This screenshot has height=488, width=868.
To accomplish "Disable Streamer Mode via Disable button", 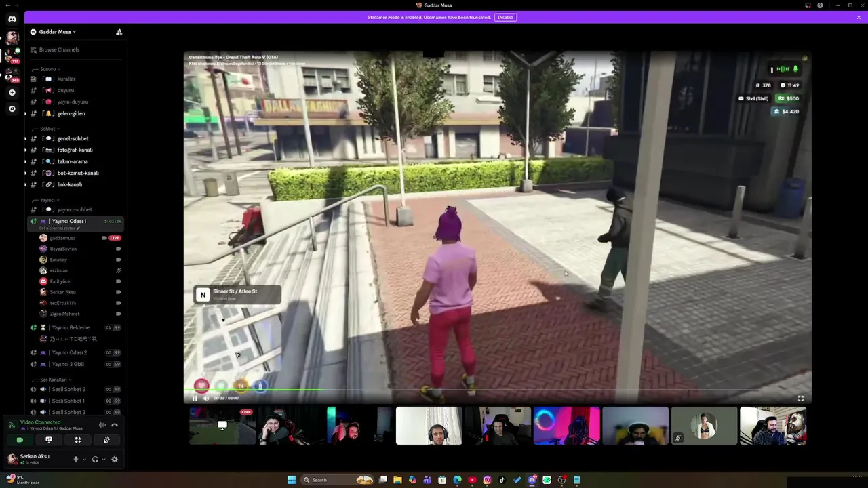I will point(505,17).
